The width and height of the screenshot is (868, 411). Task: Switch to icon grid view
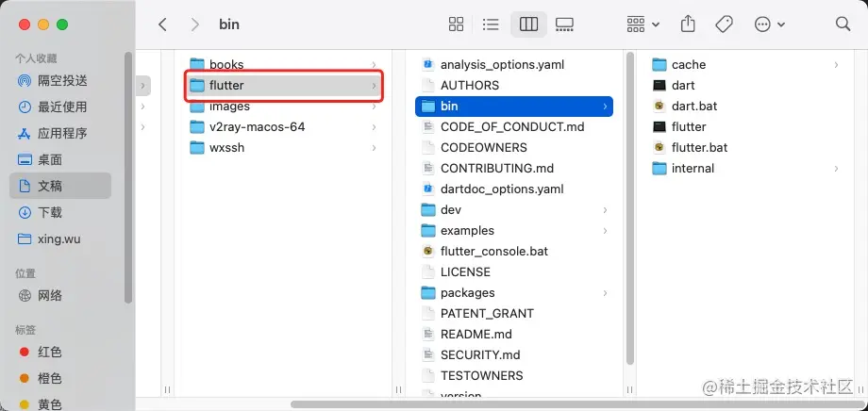click(456, 24)
